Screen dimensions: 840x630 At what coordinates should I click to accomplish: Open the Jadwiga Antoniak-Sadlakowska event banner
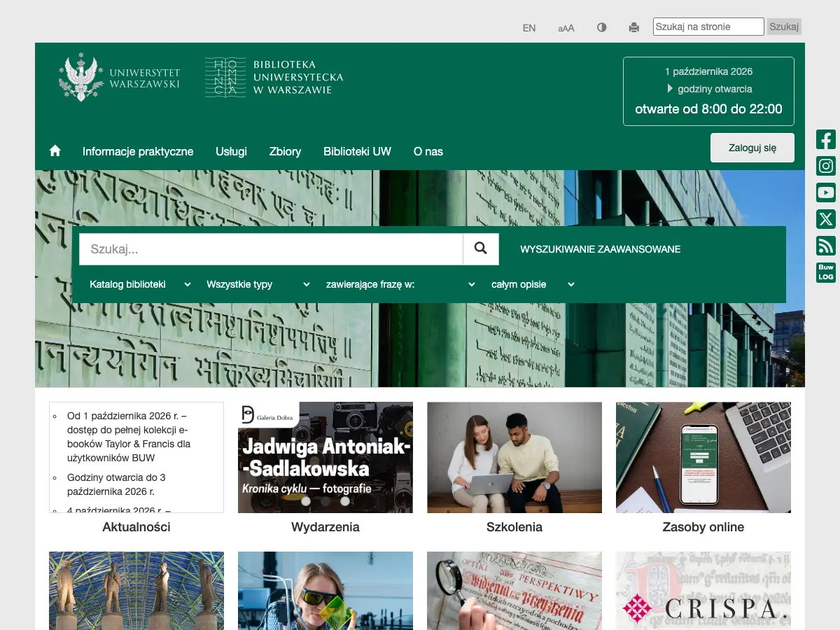(x=325, y=457)
